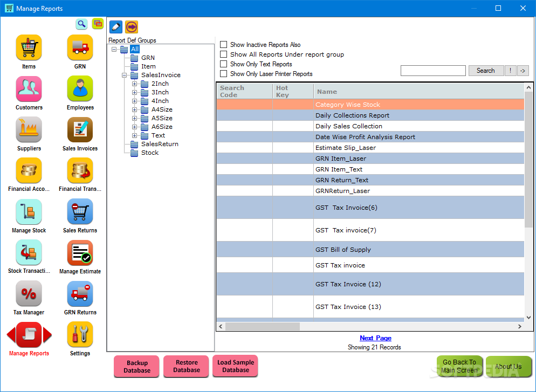This screenshot has height=392, width=536.
Task: Expand the A5Size folder node
Action: 135,118
